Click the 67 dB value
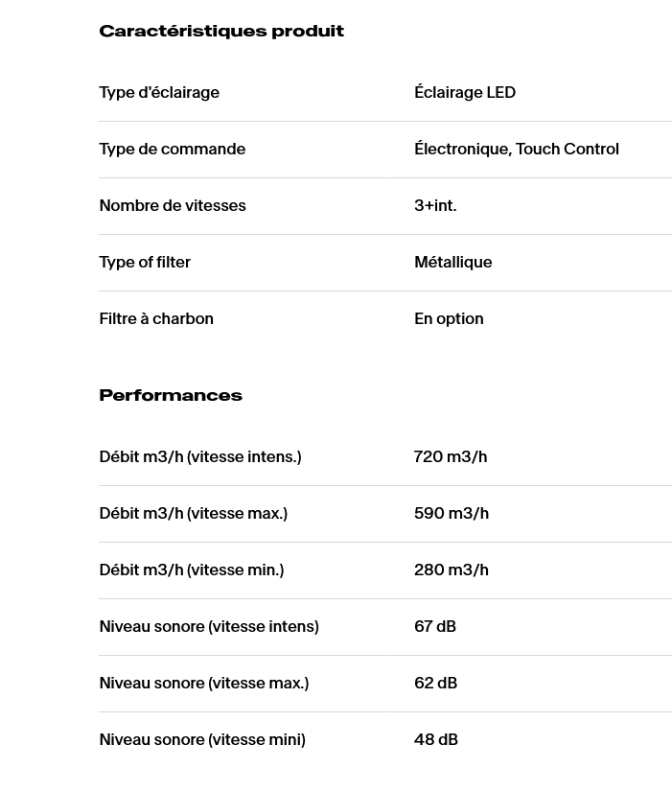 435,626
